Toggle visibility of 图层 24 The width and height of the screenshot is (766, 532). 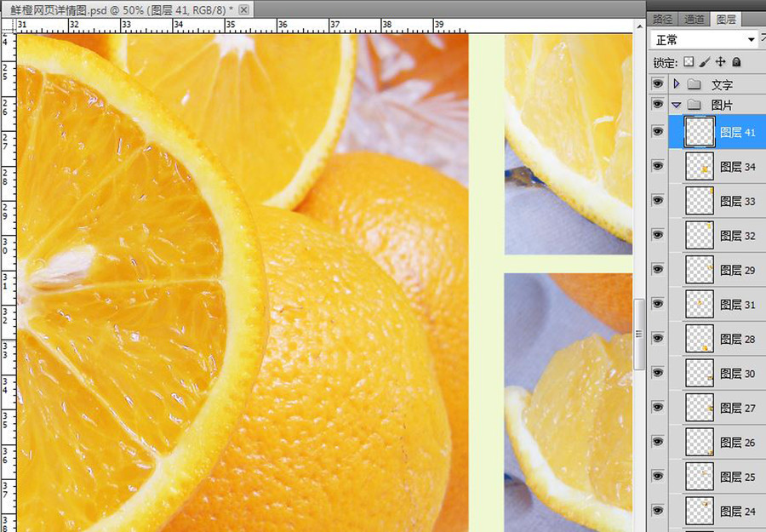click(658, 511)
